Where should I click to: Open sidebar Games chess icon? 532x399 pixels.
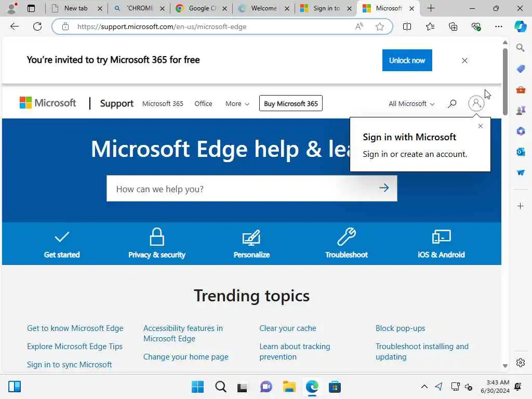coord(521,110)
